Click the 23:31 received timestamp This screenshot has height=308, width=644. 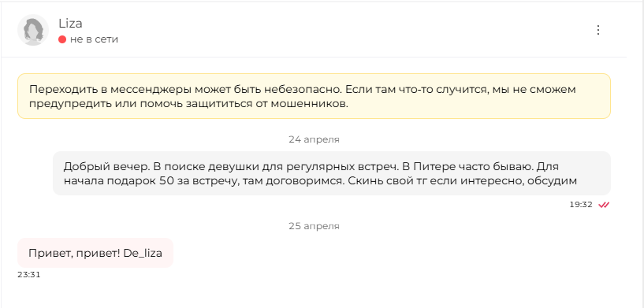point(28,275)
